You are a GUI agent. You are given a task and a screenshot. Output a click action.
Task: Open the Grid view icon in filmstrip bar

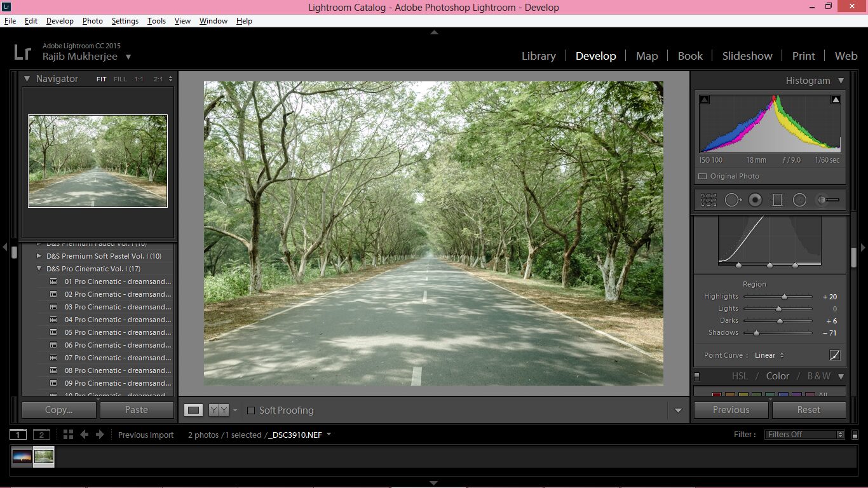click(68, 435)
